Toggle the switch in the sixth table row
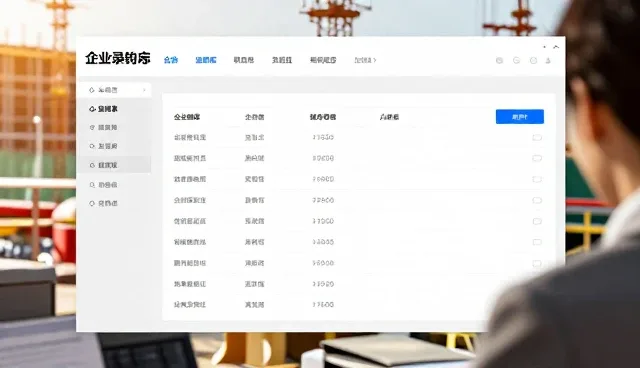 (537, 242)
